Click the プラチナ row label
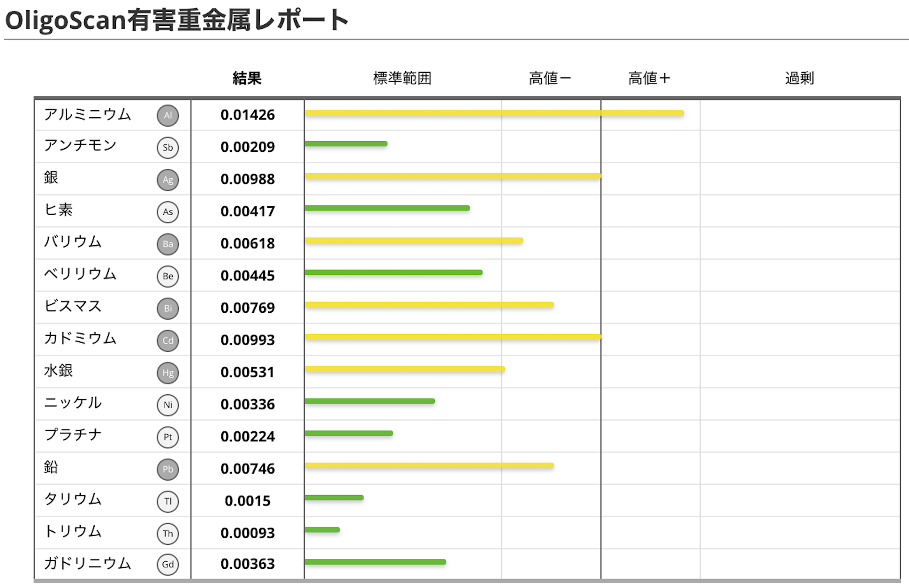The image size is (909, 588). (x=73, y=435)
